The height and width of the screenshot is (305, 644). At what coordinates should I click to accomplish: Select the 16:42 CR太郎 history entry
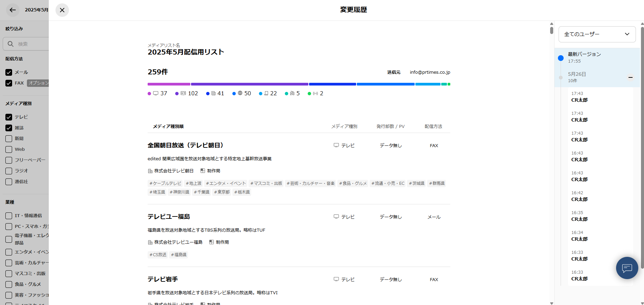(x=579, y=196)
